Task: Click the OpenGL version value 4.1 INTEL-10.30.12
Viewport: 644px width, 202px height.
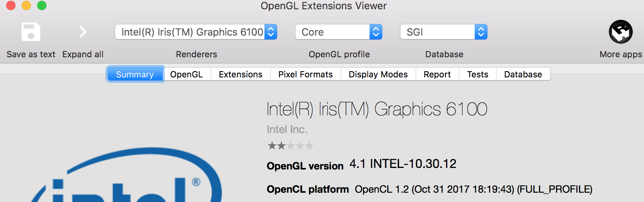Action: [x=403, y=164]
